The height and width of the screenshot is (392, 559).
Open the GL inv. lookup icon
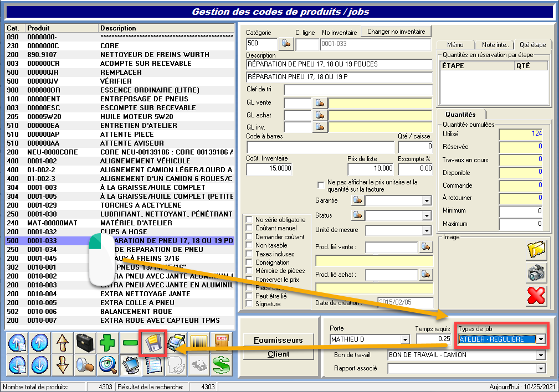pos(320,127)
